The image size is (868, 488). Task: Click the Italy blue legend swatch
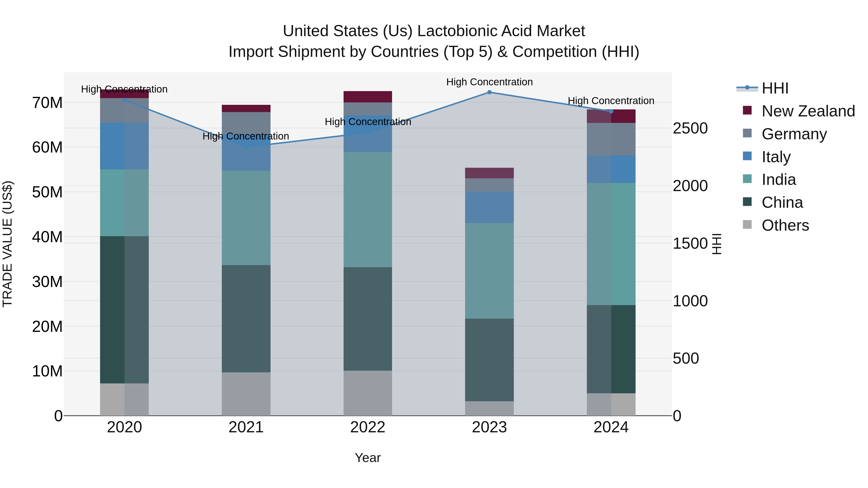[747, 156]
